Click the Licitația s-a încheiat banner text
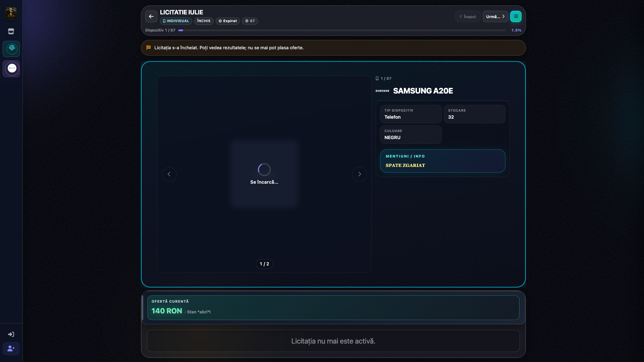 (x=229, y=48)
